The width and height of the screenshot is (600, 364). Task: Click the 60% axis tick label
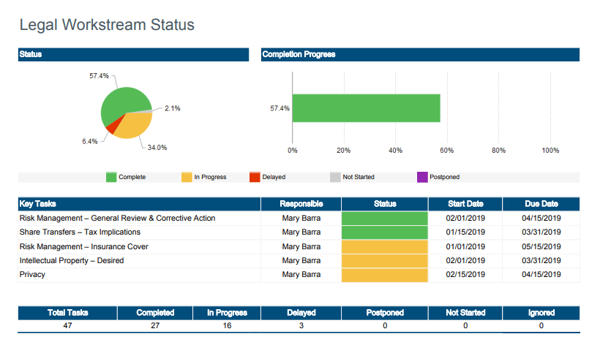(446, 151)
